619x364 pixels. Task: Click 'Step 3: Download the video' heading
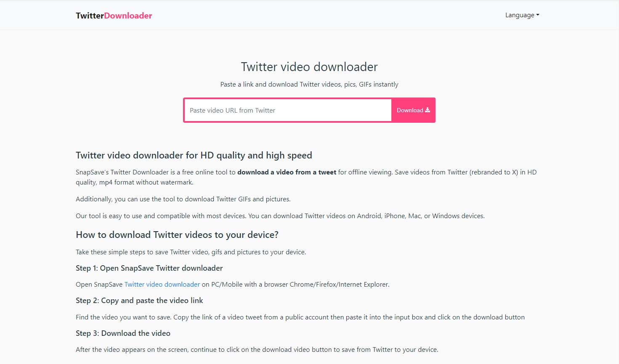pos(123,333)
